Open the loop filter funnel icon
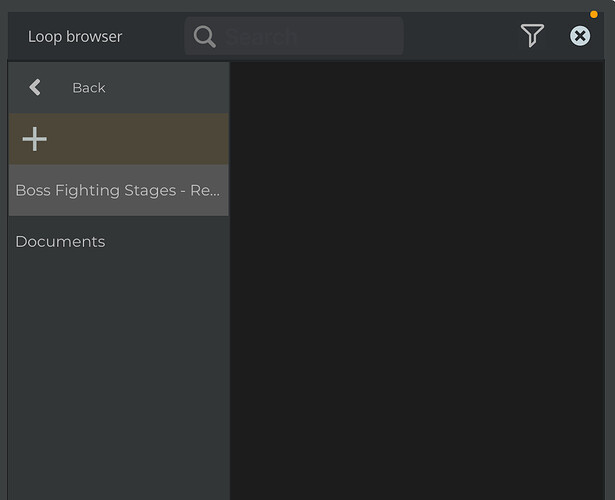This screenshot has height=500, width=615. click(532, 36)
